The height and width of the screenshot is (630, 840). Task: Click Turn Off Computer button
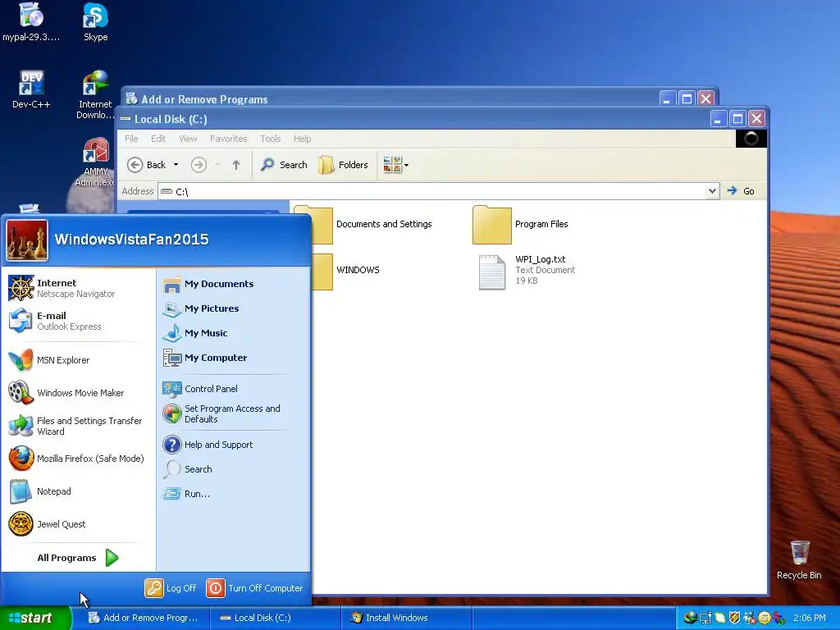[x=254, y=588]
